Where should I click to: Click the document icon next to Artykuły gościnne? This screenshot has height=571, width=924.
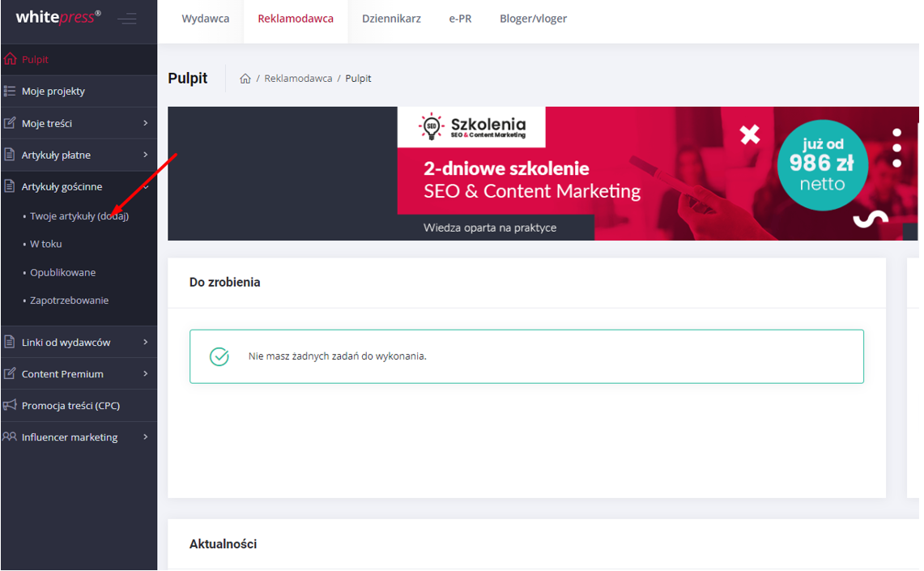pos(10,186)
